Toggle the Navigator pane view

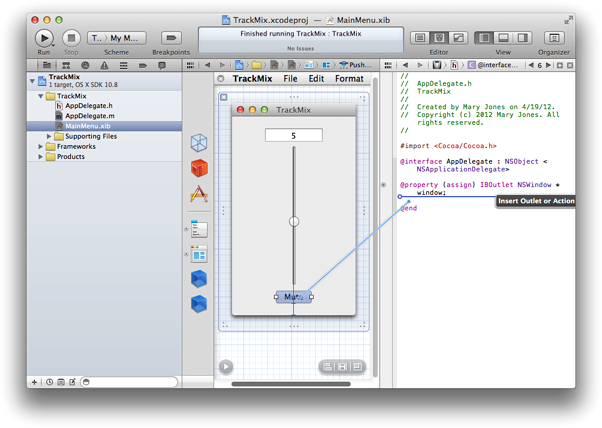(x=484, y=38)
